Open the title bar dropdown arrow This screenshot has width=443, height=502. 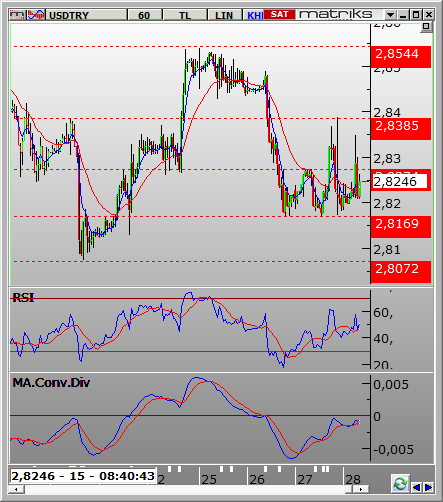tap(390, 15)
